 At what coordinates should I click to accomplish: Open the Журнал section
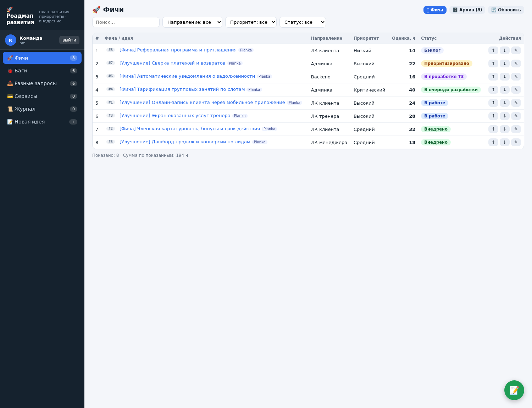(42, 109)
